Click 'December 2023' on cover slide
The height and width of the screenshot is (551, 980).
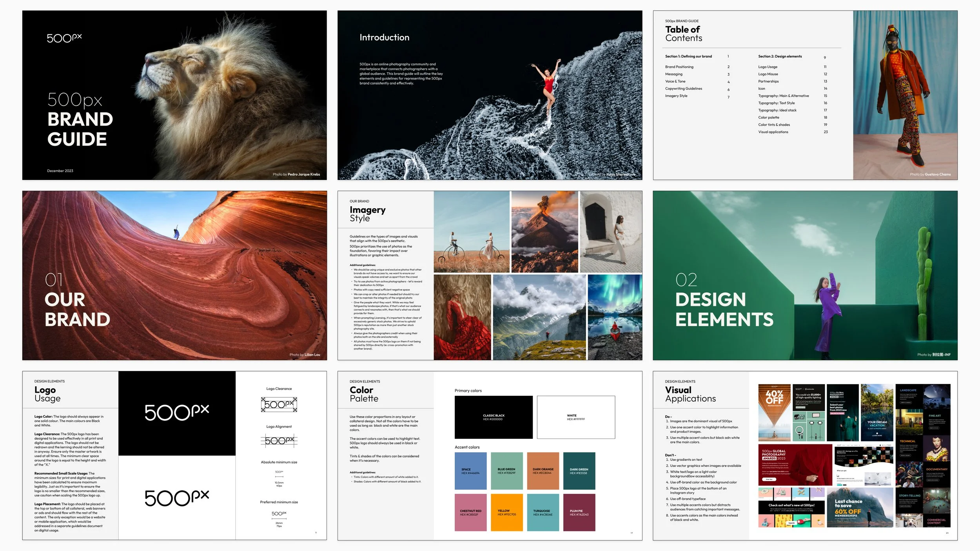coord(60,171)
